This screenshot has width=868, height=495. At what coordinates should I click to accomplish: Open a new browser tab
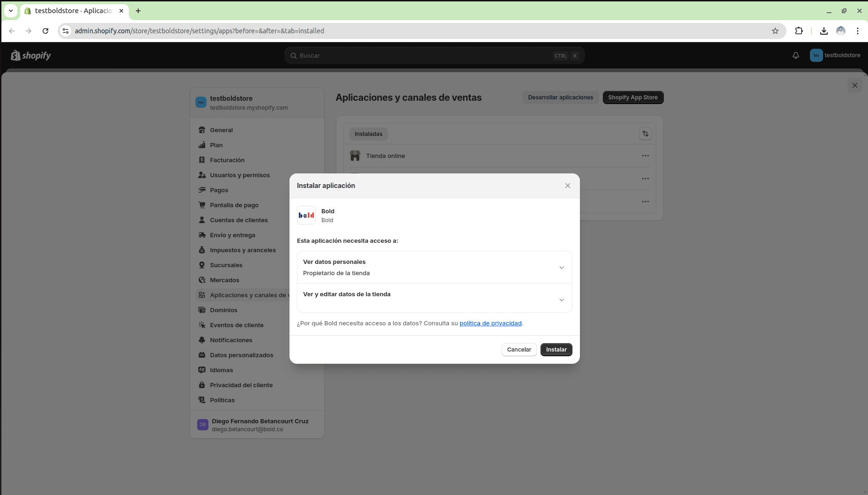(x=138, y=11)
